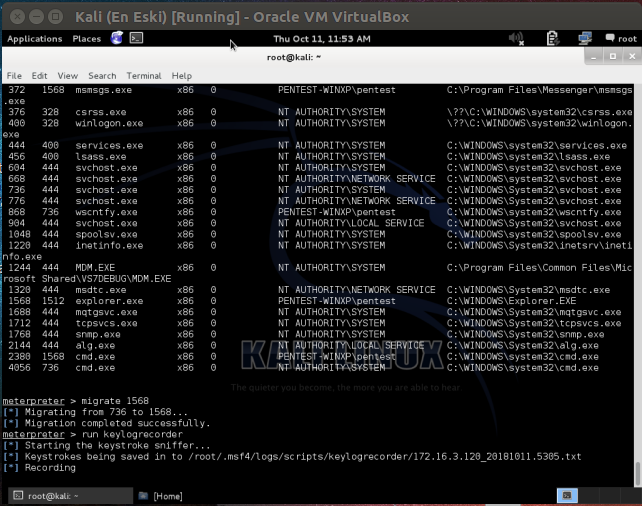Click the 'run keylogrecorder' command text
This screenshot has width=642, height=506.
point(132,434)
